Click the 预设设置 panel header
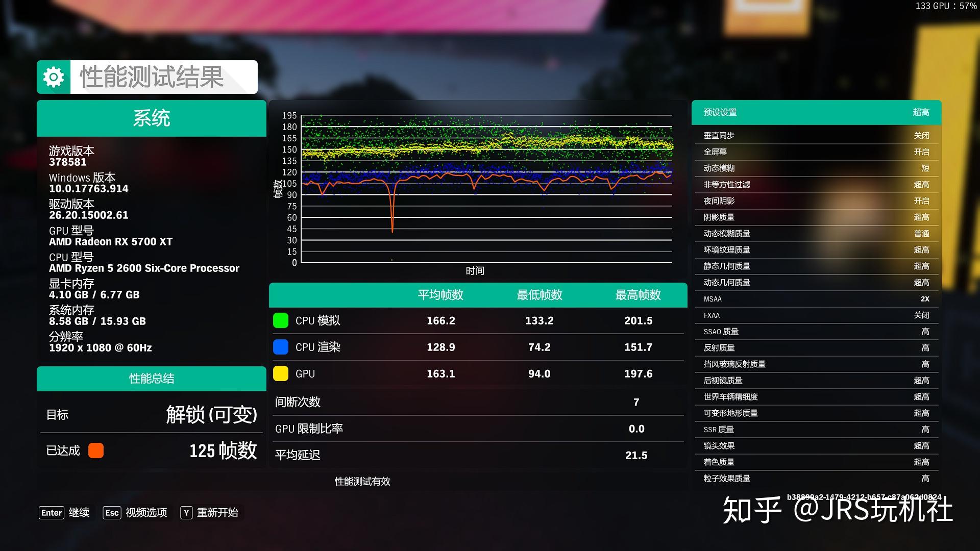Viewport: 980px width, 551px height. [815, 112]
